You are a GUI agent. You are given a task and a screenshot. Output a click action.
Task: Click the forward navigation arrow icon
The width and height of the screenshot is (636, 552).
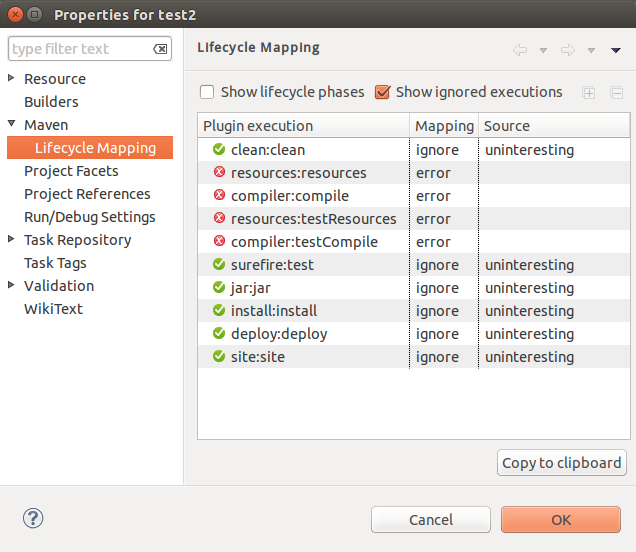pos(568,50)
